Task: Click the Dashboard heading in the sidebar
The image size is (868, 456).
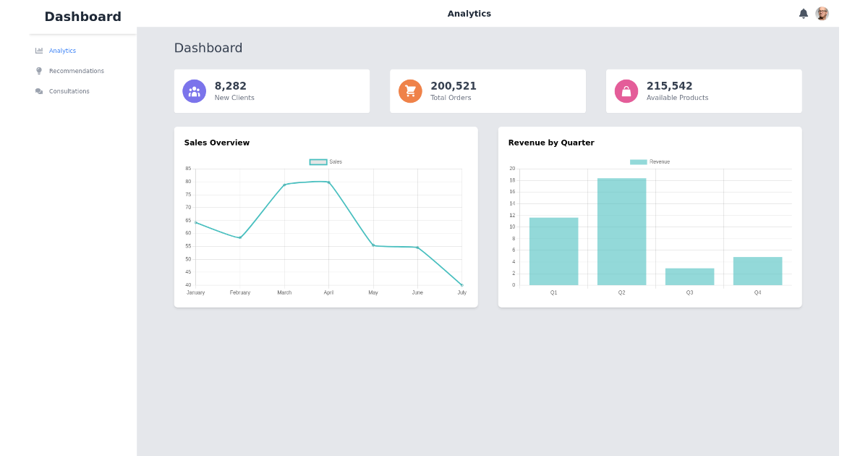Action: click(82, 16)
